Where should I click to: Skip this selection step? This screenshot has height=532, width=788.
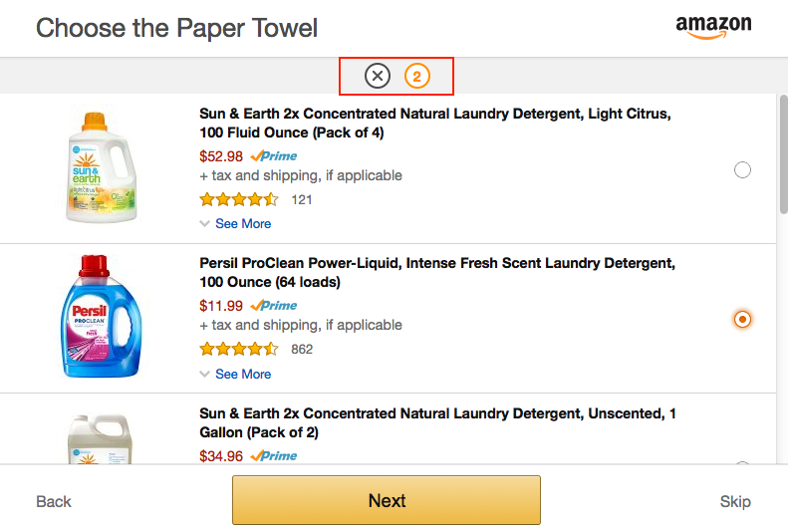(x=735, y=501)
